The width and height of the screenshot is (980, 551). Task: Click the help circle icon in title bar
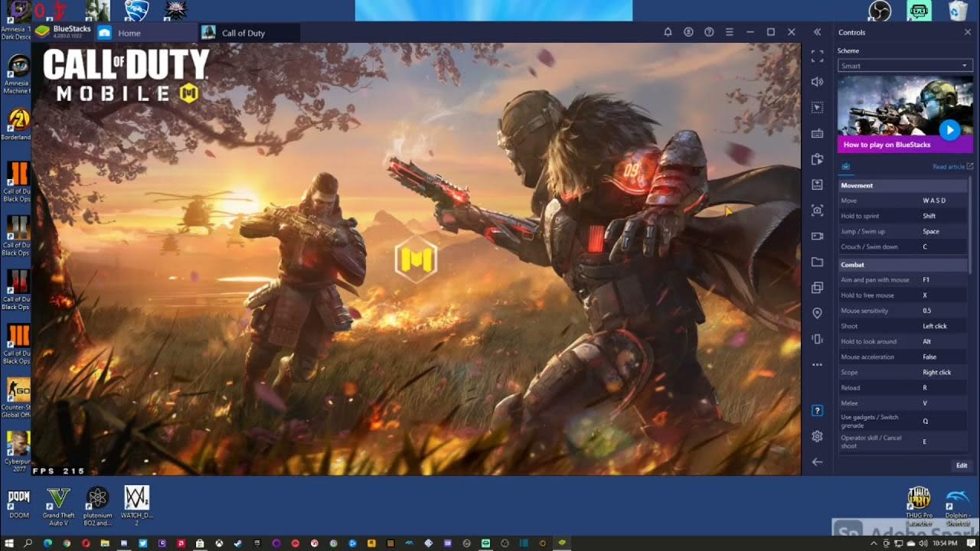coord(709,32)
